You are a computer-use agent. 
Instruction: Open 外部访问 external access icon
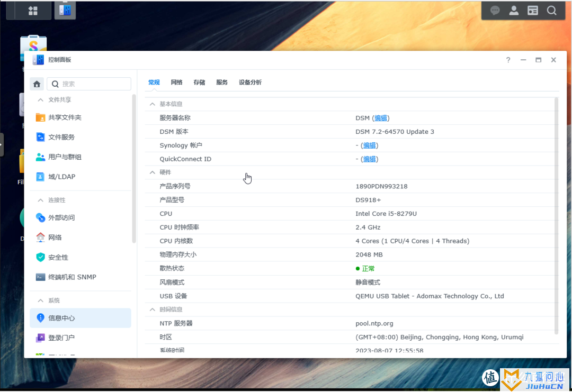pyautogui.click(x=40, y=217)
